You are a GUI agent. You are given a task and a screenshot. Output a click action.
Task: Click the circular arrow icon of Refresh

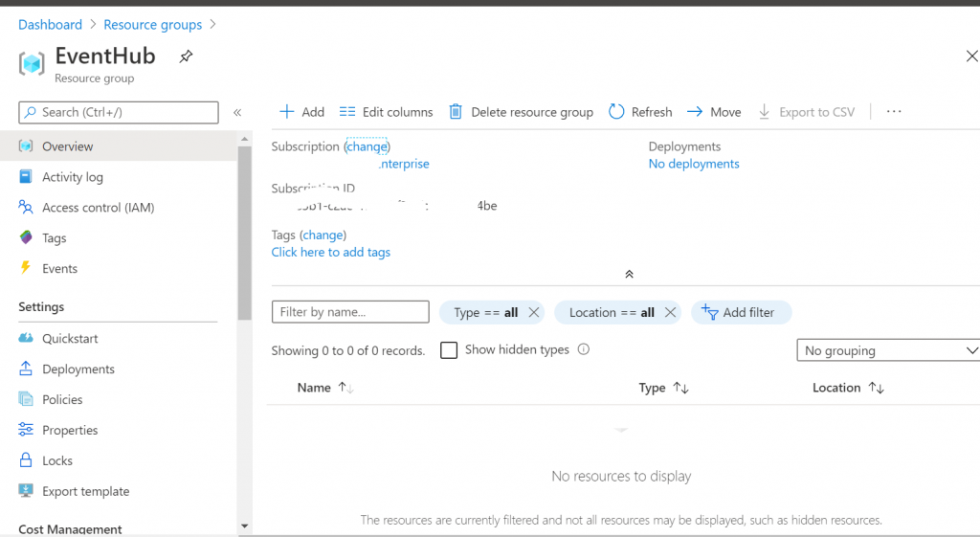tap(616, 112)
